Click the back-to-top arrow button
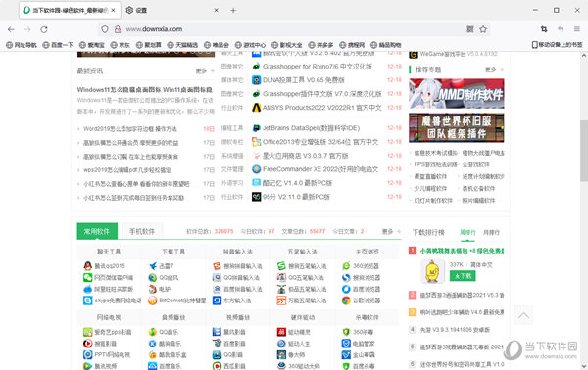The width and height of the screenshot is (588, 370). coord(524,315)
